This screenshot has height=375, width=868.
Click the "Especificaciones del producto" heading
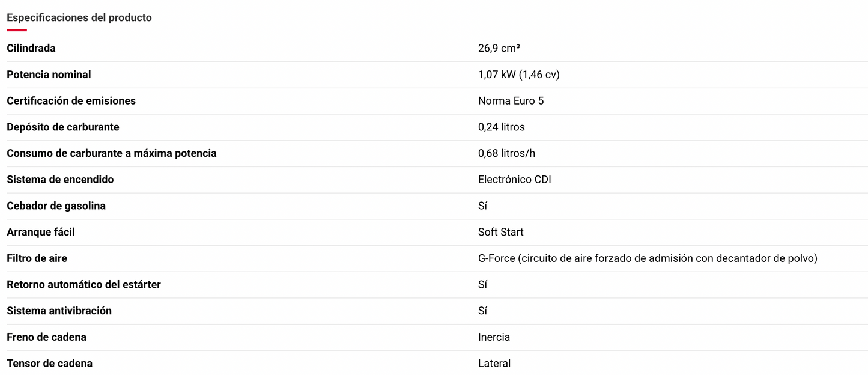[79, 18]
